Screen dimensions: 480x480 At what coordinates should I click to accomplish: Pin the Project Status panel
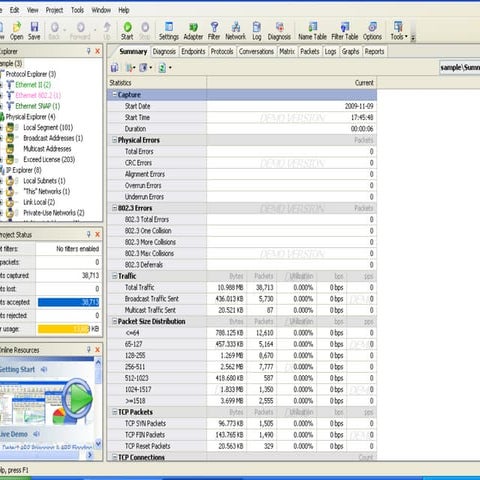tap(89, 234)
